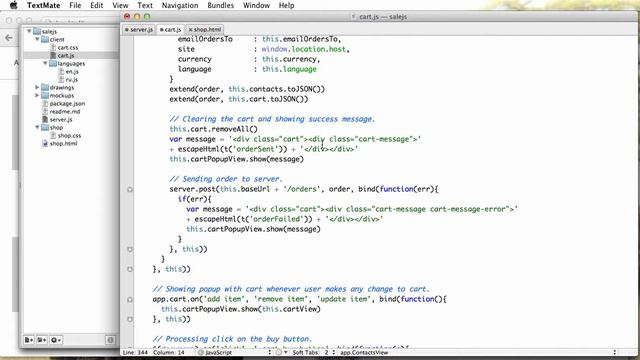Click the Column 14 indicator

point(169,352)
